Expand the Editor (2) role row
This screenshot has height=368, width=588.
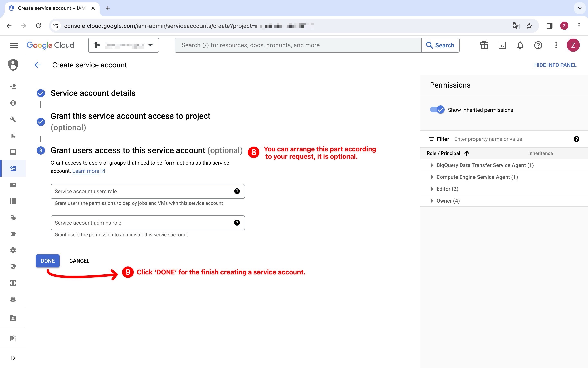pos(432,189)
